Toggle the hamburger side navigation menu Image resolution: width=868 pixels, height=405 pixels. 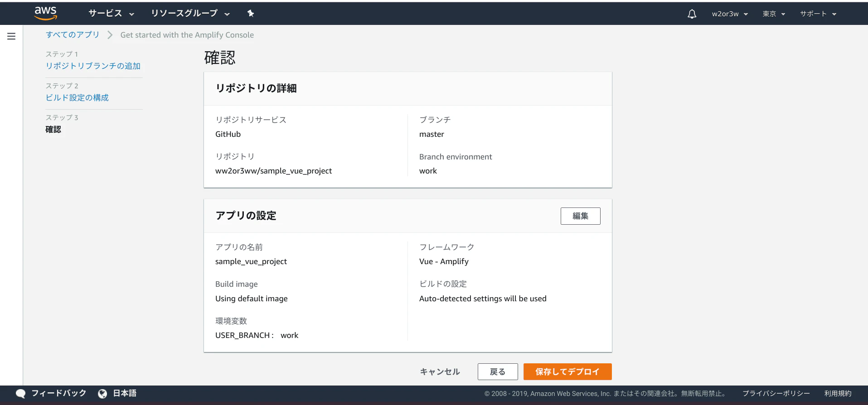(x=11, y=36)
